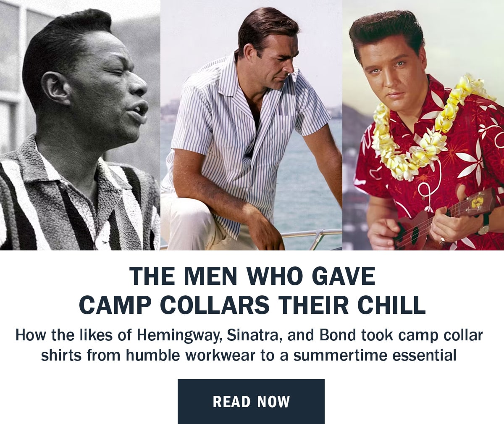Open the red floral shirt photo
This screenshot has width=504, height=424.
[423, 125]
